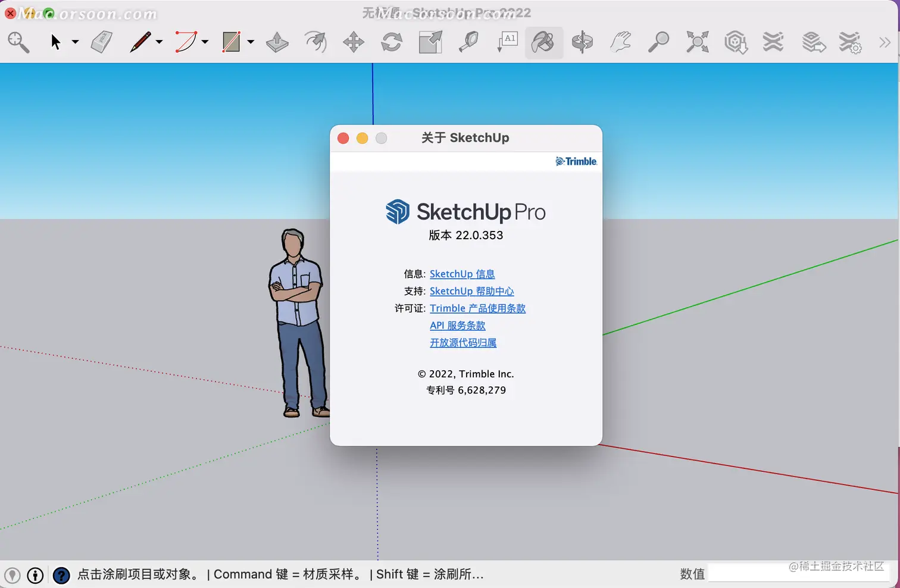Viewport: 900px width, 588px height.
Task: Select the Move tool
Action: pos(354,42)
